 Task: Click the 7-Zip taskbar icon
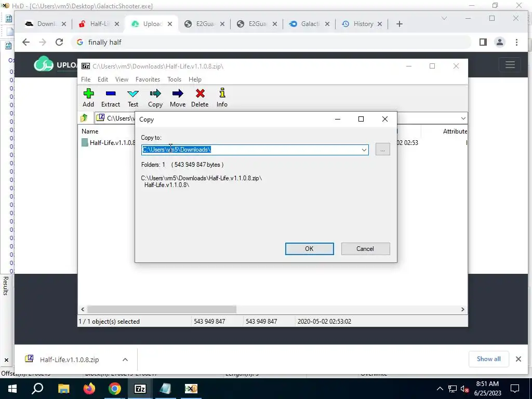[140, 389]
